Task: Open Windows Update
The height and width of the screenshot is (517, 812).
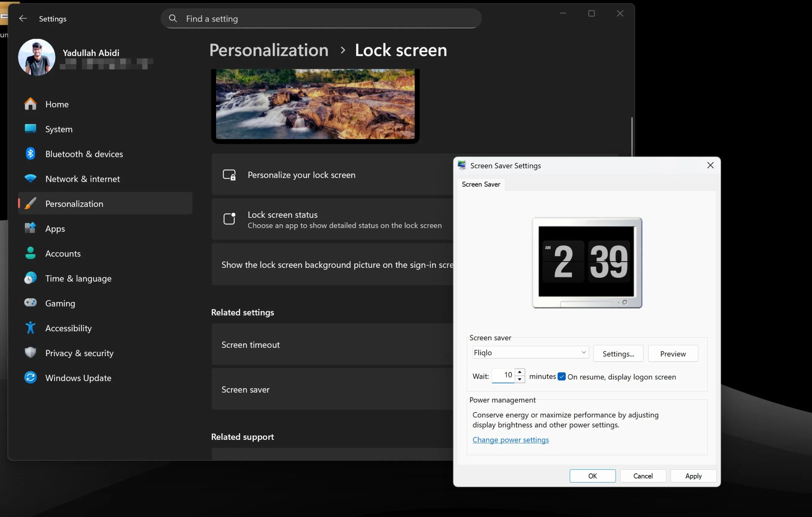Action: (x=78, y=378)
